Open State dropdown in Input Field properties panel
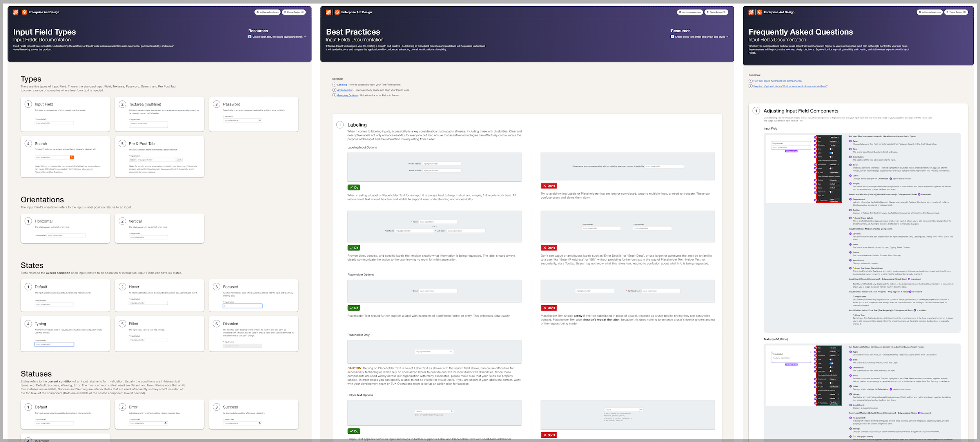 pyautogui.click(x=835, y=184)
